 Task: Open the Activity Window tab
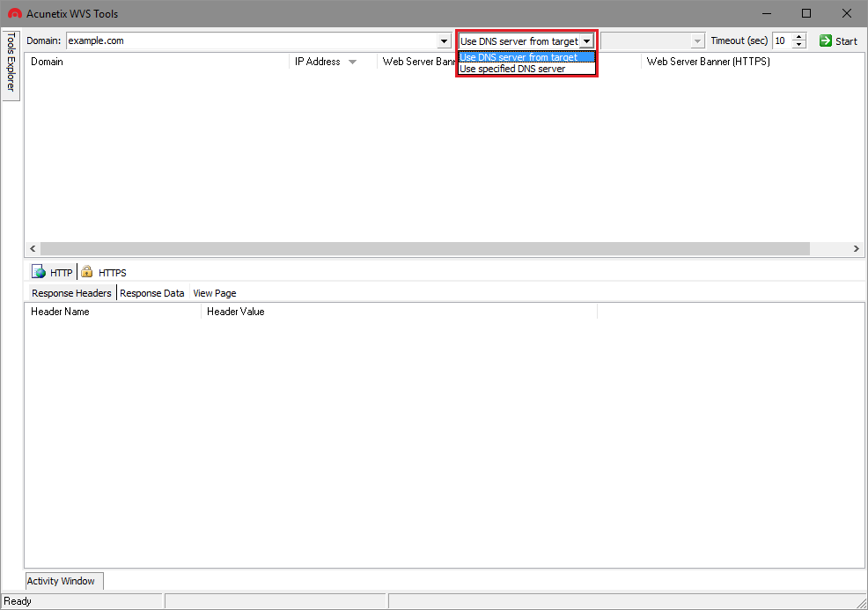click(64, 581)
